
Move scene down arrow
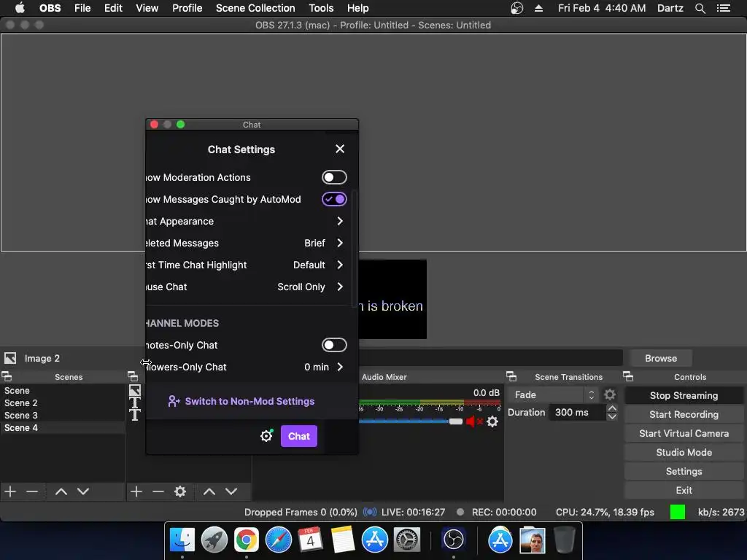[x=83, y=491]
